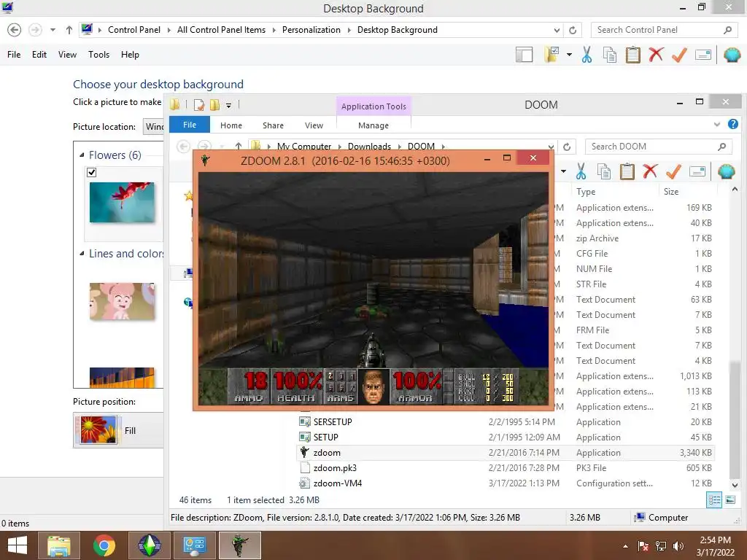Click refresh button in Desktop Background address bar
Screen dimensions: 747x560
(x=573, y=30)
